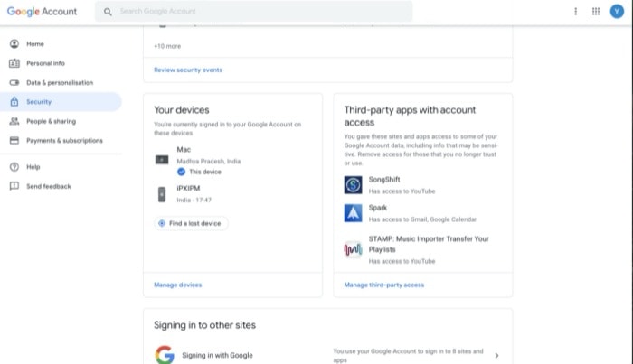
Task: Click the Payments card icon
Action: point(14,140)
